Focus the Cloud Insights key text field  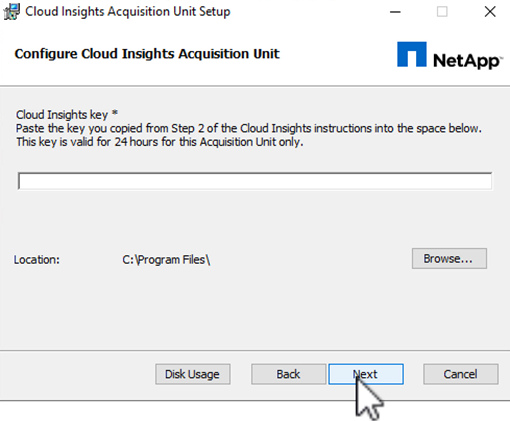pos(255,181)
